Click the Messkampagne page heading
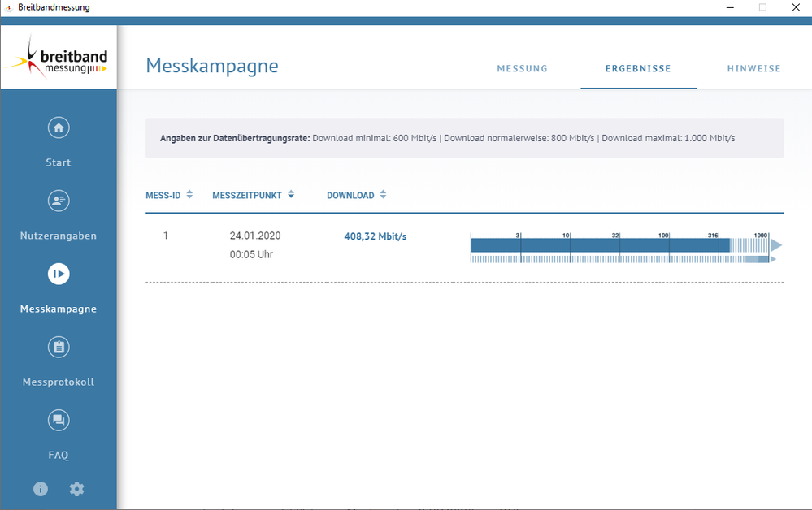Image resolution: width=812 pixels, height=510 pixels. coord(212,67)
